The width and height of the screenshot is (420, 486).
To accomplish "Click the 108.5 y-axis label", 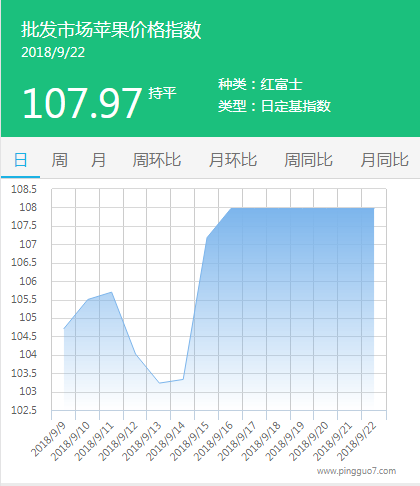I will [24, 189].
